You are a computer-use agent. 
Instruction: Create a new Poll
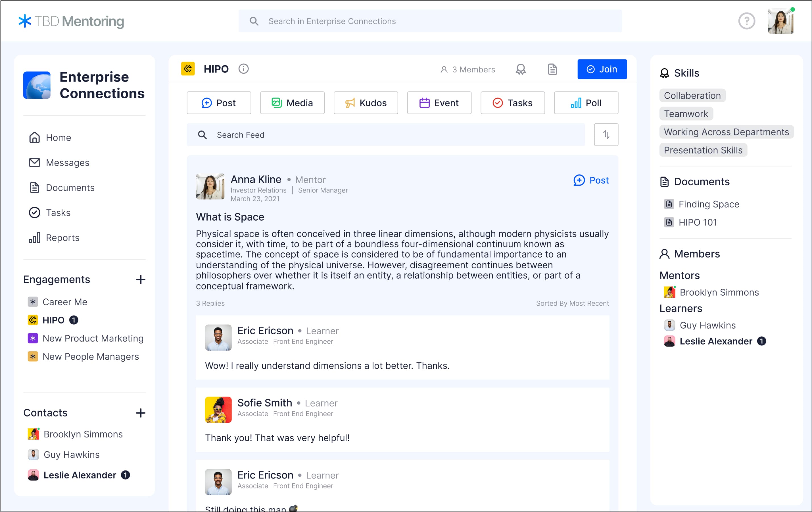point(586,103)
